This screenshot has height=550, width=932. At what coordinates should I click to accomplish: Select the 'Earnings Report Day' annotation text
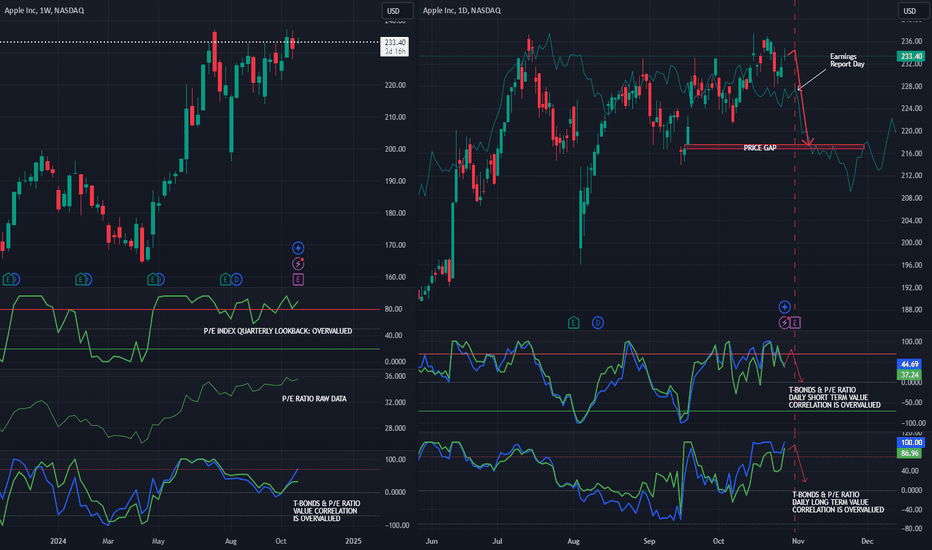point(847,60)
